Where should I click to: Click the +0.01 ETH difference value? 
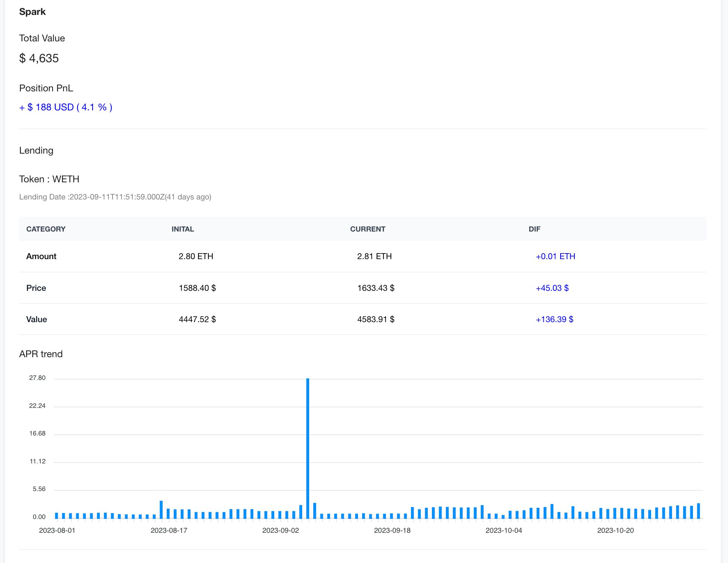pyautogui.click(x=556, y=257)
